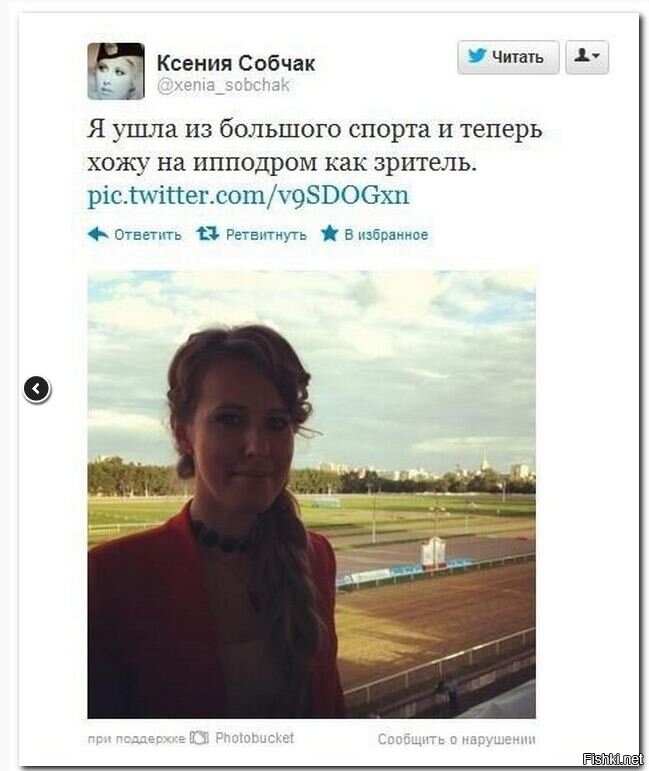Click the favorite star icon

pos(329,233)
